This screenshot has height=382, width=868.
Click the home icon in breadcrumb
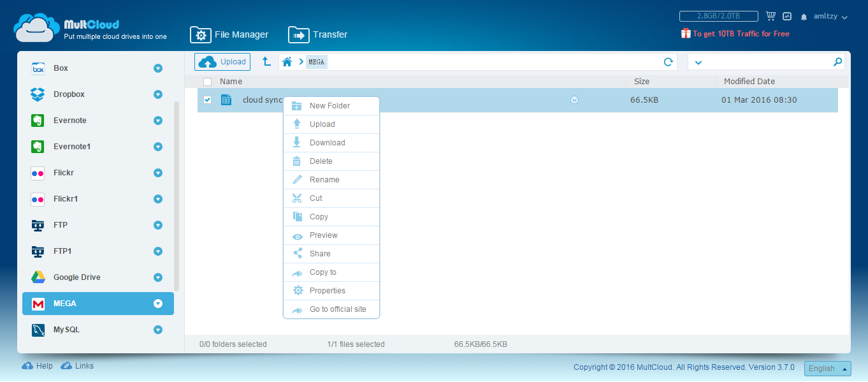click(287, 62)
